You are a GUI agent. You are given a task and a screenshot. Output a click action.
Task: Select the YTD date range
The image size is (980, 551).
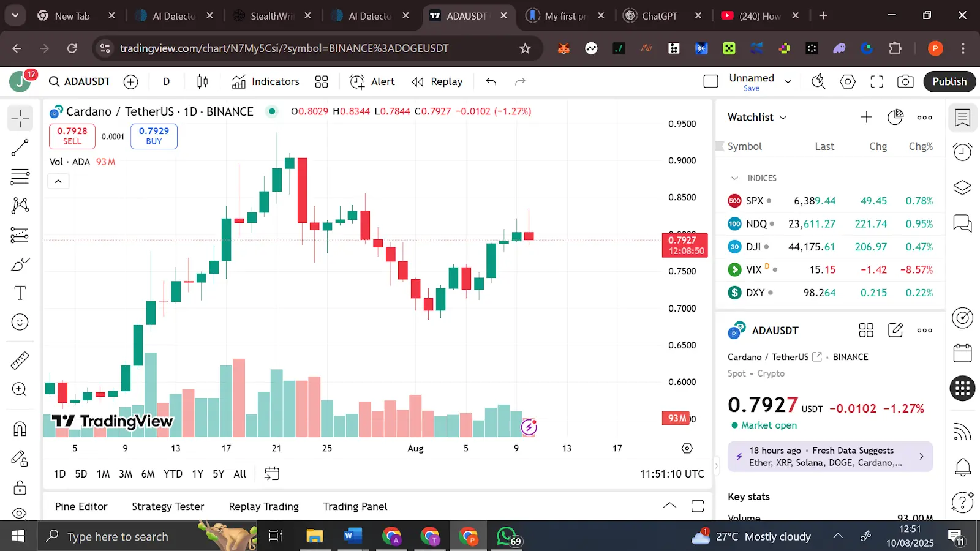tap(173, 474)
